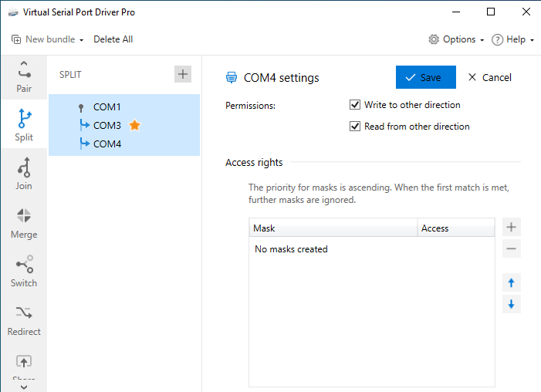Open the Help menu

pyautogui.click(x=512, y=39)
